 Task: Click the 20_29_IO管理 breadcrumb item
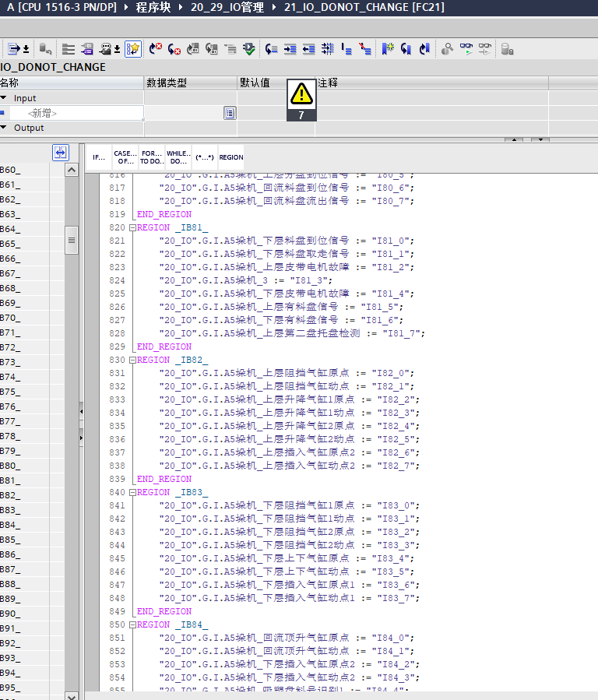(x=227, y=7)
